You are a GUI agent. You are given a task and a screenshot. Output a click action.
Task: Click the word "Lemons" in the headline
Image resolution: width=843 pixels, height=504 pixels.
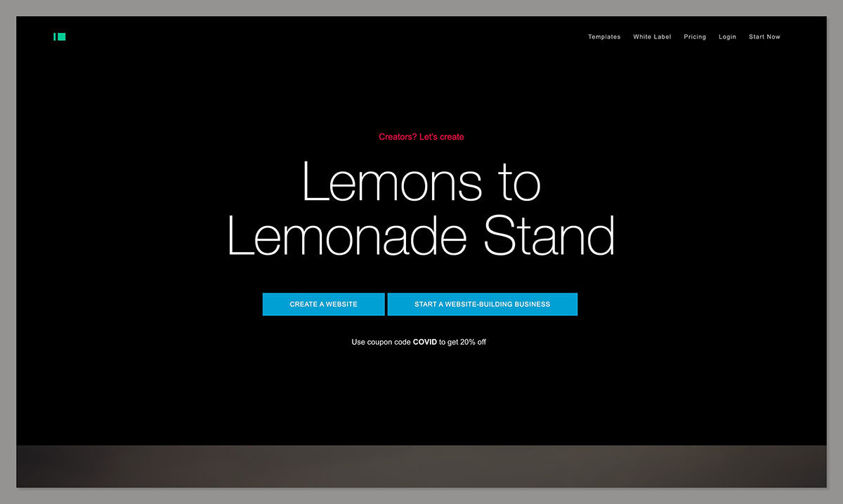point(392,183)
